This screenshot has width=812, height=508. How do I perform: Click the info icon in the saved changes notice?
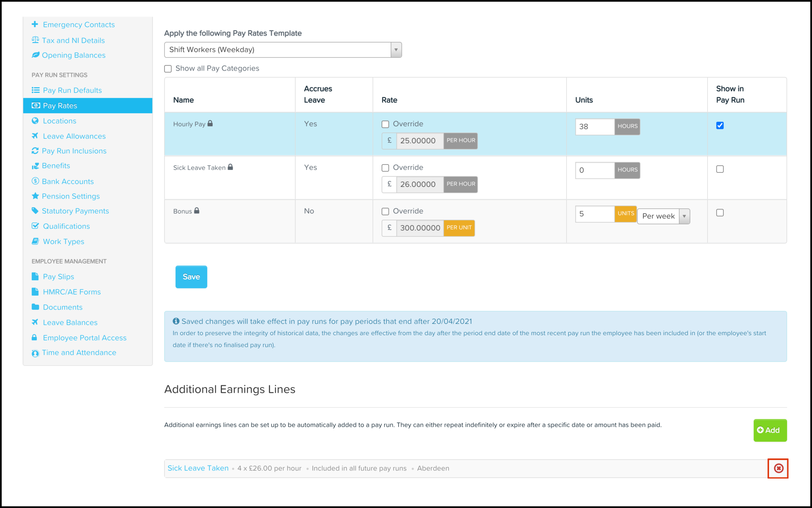(176, 321)
